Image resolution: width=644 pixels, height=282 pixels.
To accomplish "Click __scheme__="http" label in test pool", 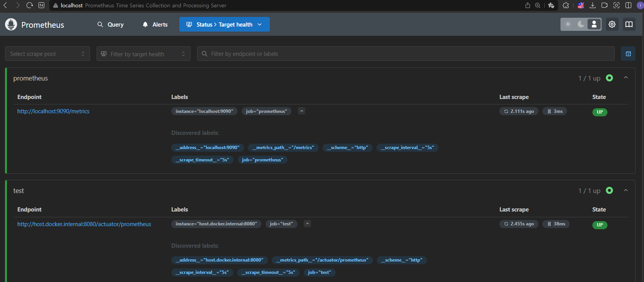I will point(402,260).
